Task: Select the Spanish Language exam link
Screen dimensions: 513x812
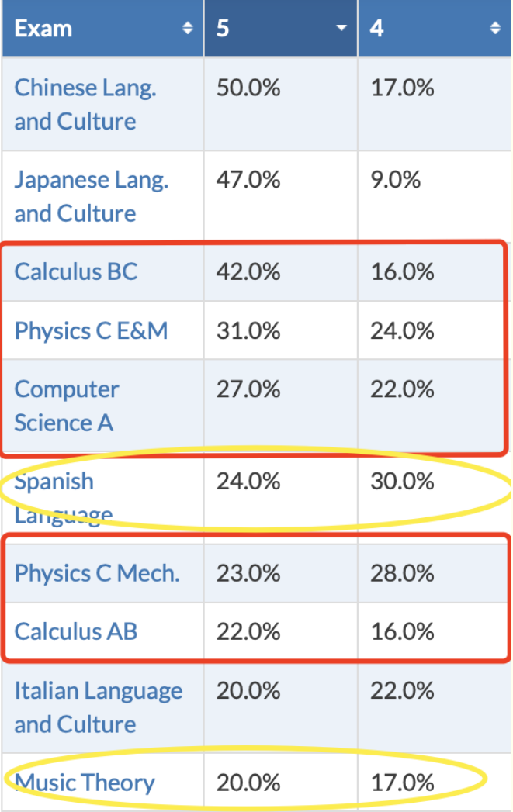Action: point(63,497)
